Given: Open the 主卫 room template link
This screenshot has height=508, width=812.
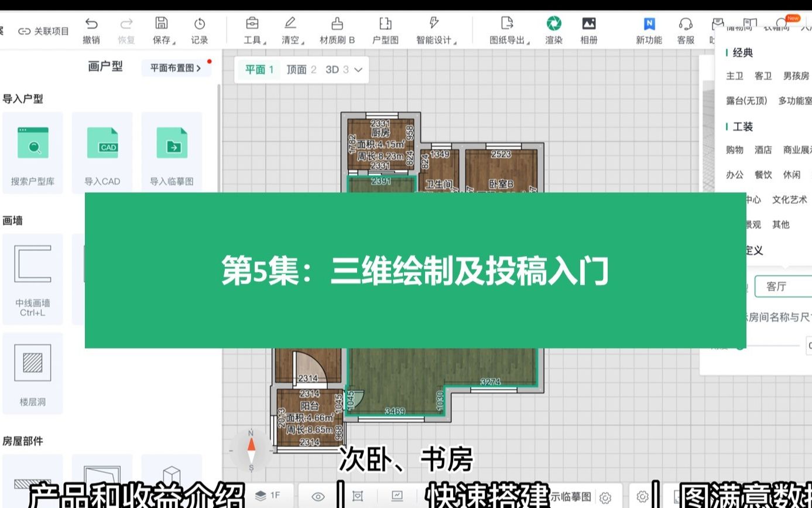Looking at the screenshot, I should 734,76.
